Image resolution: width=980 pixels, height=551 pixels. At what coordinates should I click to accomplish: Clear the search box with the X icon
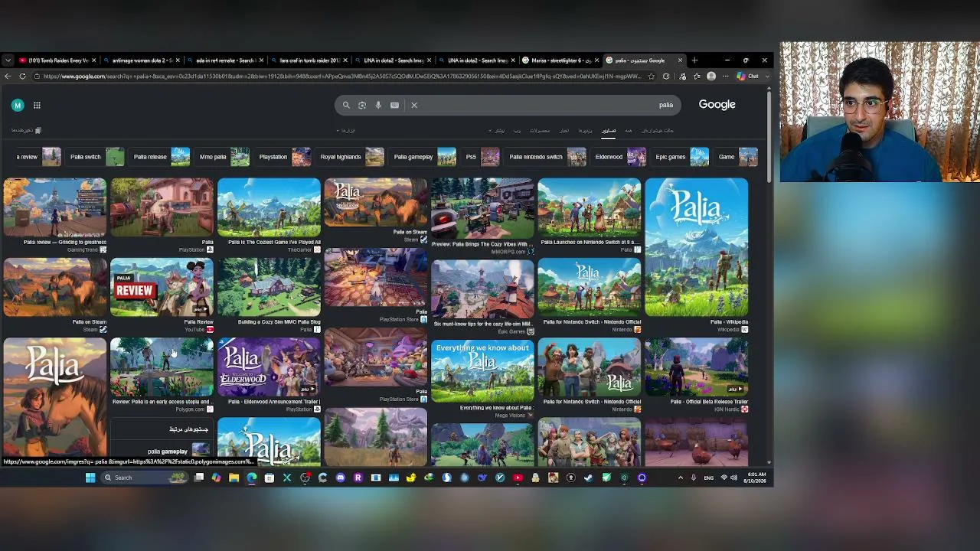pos(414,105)
